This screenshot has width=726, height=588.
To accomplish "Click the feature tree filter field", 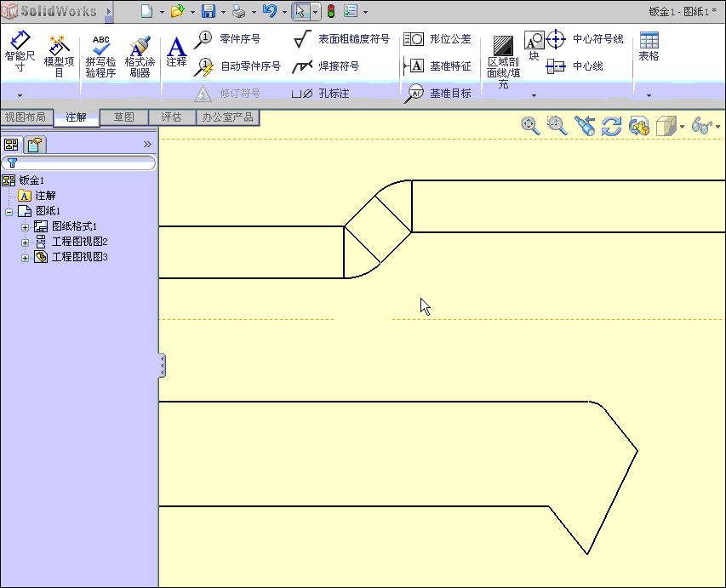I will [x=78, y=163].
